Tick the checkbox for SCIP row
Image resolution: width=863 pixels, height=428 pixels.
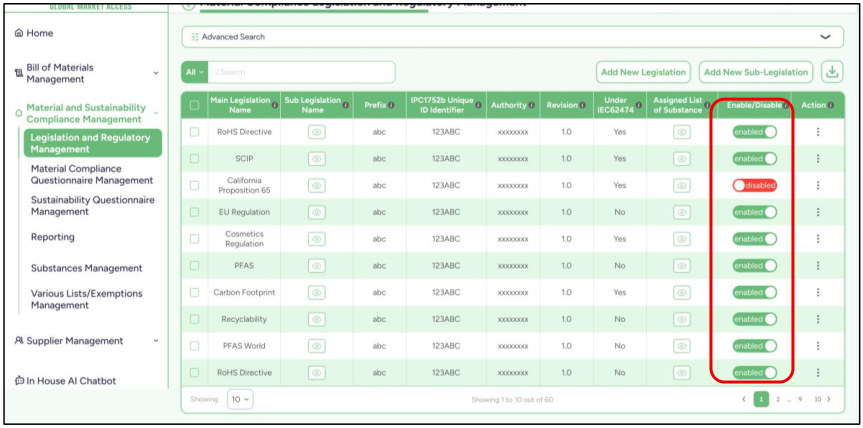pyautogui.click(x=194, y=158)
